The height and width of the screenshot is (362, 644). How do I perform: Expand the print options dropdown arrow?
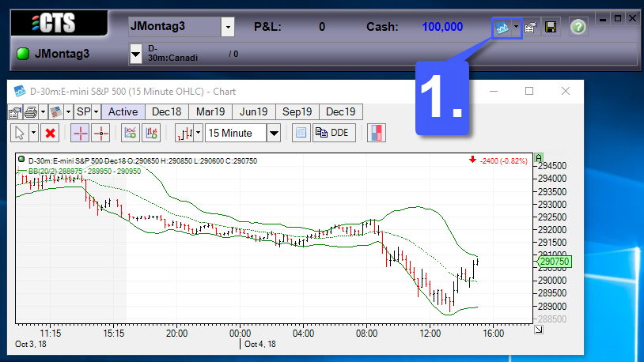pos(43,111)
